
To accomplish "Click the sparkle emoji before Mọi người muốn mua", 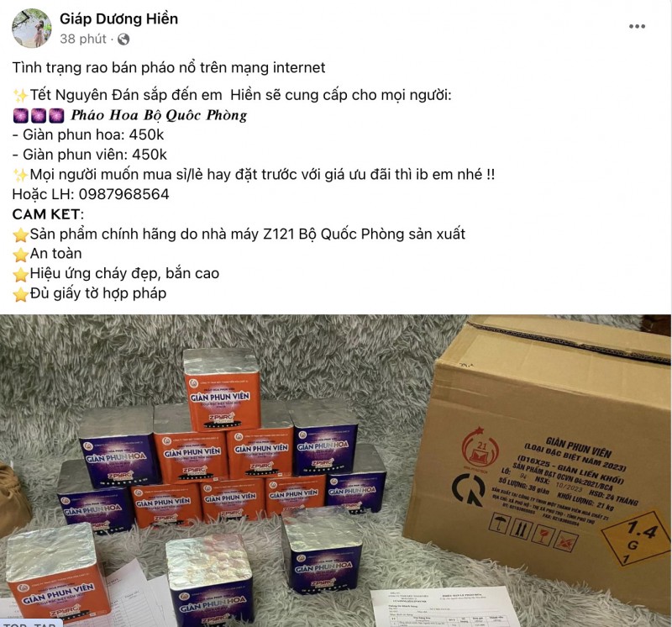I will tap(20, 175).
